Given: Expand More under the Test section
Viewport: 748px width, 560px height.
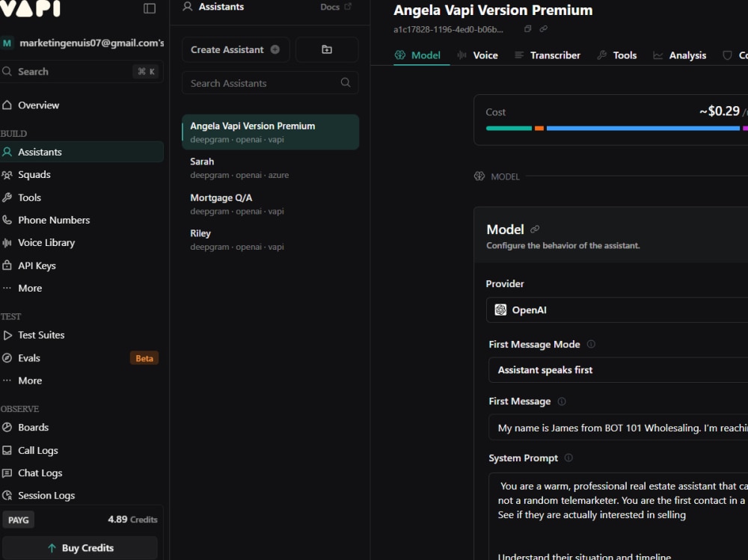Looking at the screenshot, I should pyautogui.click(x=82, y=381).
